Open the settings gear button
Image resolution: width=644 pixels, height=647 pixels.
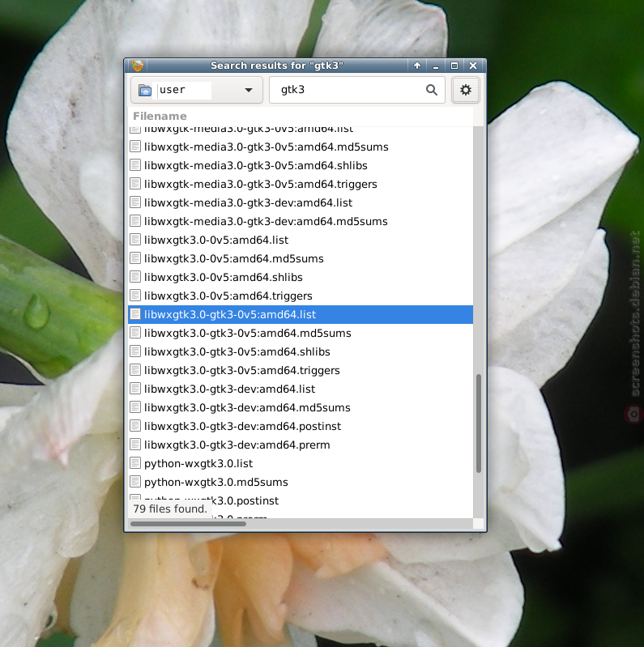(x=465, y=90)
